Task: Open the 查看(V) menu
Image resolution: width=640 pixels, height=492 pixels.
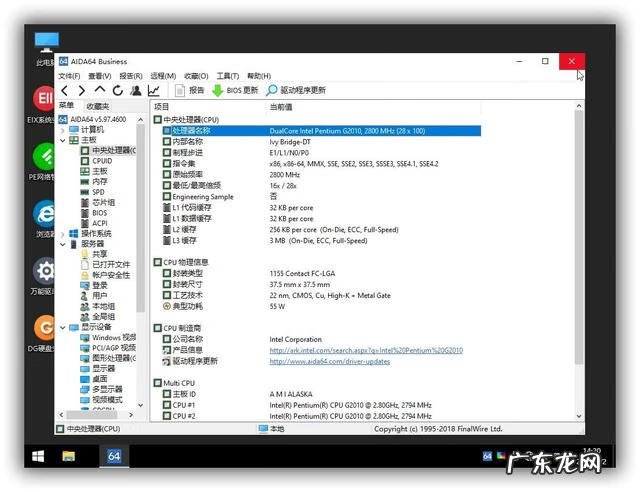Action: tap(99, 75)
